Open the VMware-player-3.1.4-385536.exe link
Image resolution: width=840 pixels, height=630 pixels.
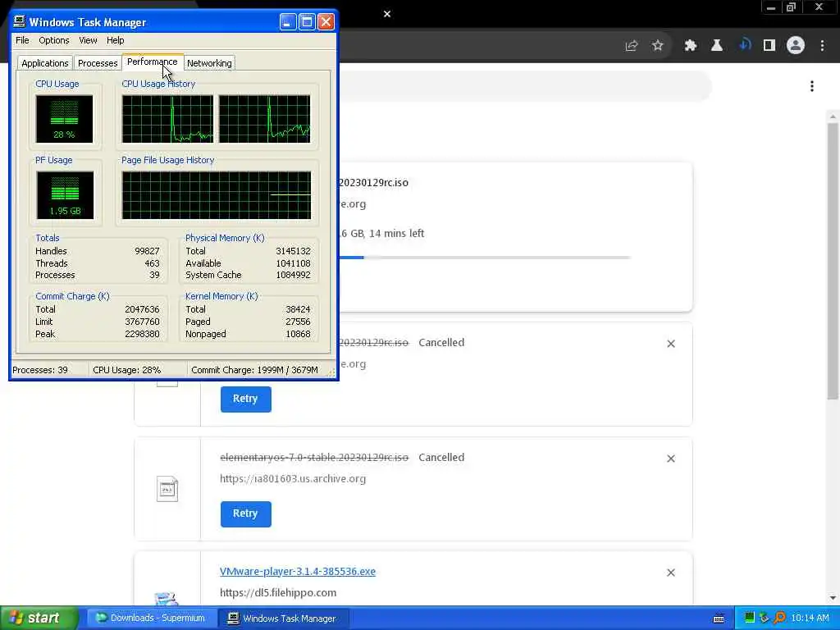coord(297,572)
